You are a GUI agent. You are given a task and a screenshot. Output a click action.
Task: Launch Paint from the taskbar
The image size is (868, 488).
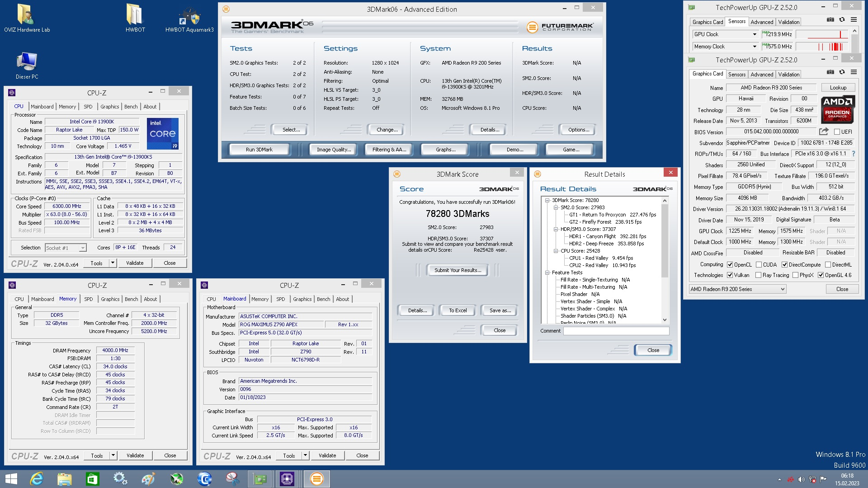(148, 479)
